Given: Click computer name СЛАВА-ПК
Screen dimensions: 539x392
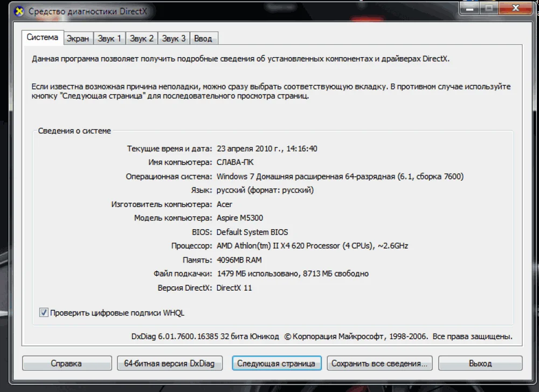Looking at the screenshot, I should tap(235, 162).
